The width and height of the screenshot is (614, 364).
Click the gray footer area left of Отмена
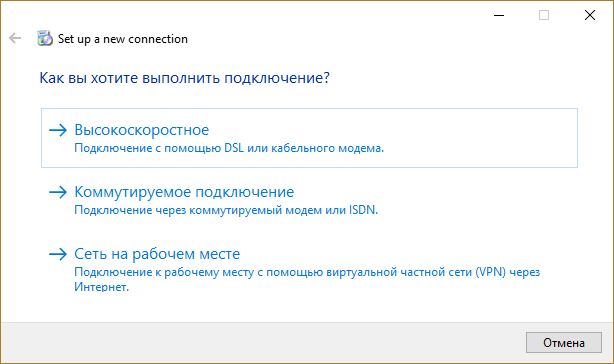pos(262,342)
